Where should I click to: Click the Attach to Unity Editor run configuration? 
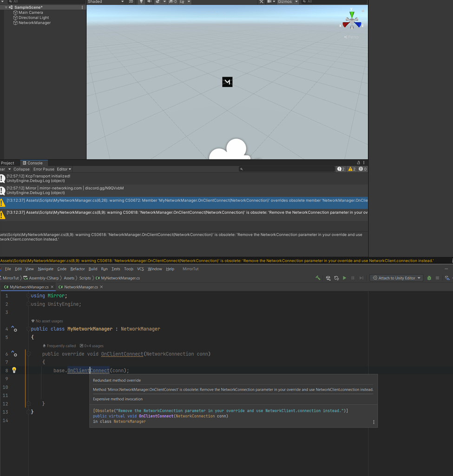tap(396, 278)
